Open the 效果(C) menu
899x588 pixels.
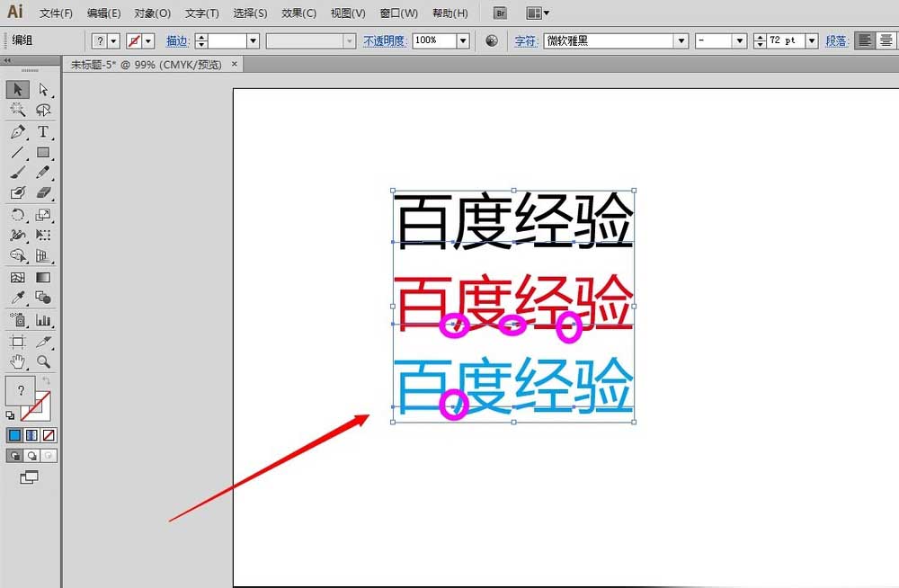click(x=298, y=13)
